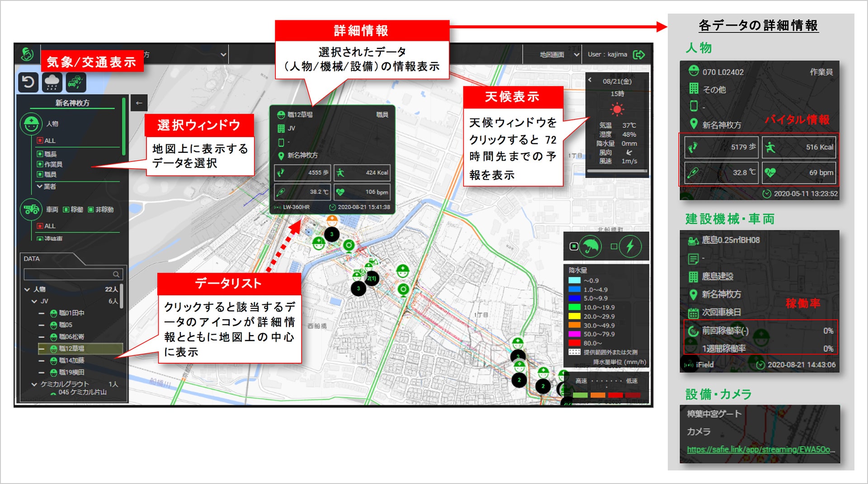The width and height of the screenshot is (868, 484).
Task: Click the logout icon beside User kajima
Action: click(x=639, y=55)
